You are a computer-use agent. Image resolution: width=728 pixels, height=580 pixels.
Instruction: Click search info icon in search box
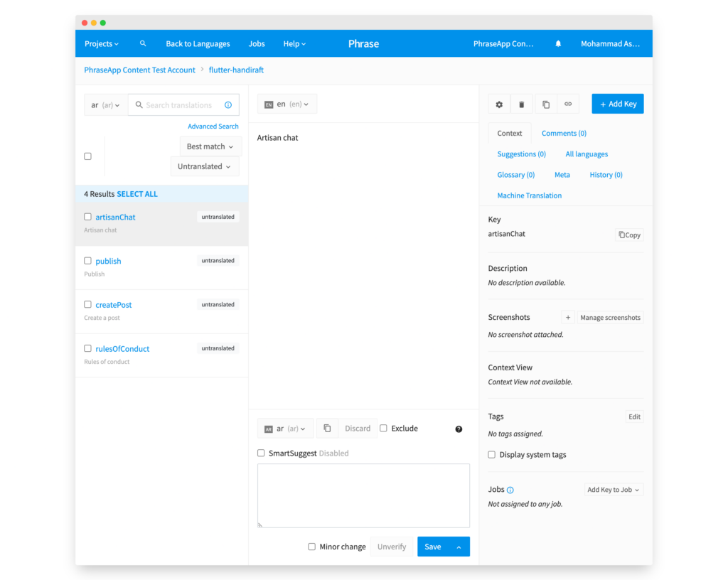click(228, 105)
